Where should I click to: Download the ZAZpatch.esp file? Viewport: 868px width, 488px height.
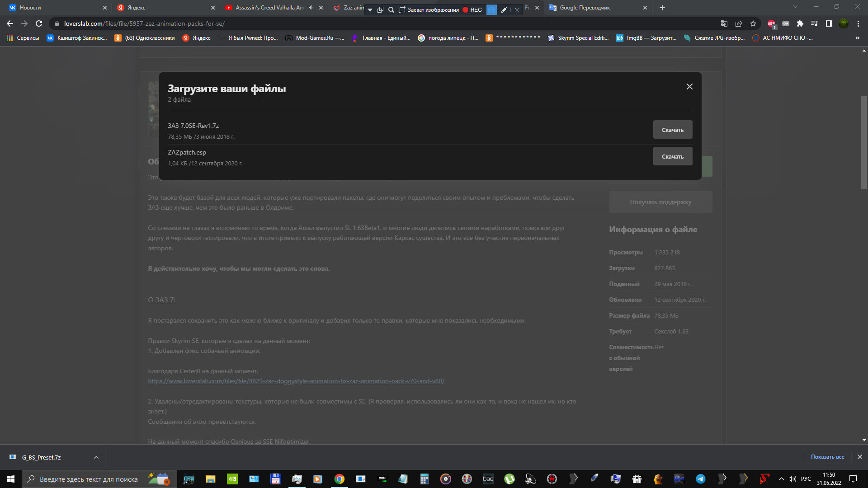672,156
